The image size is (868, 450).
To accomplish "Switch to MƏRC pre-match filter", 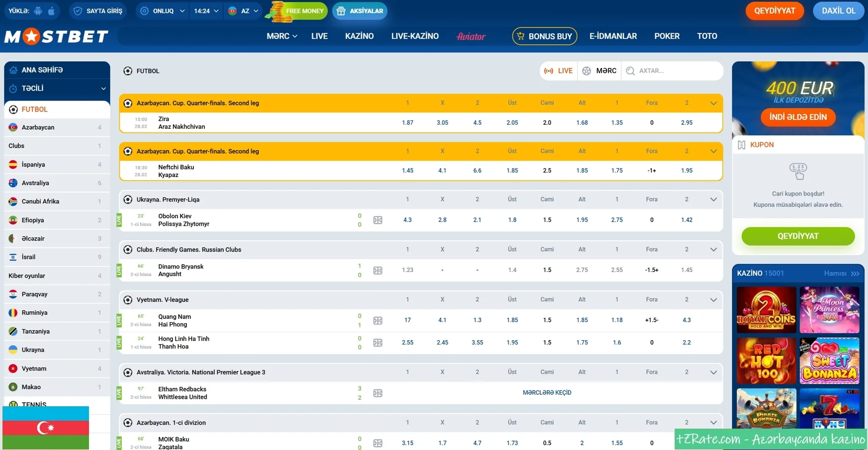I will tap(599, 71).
